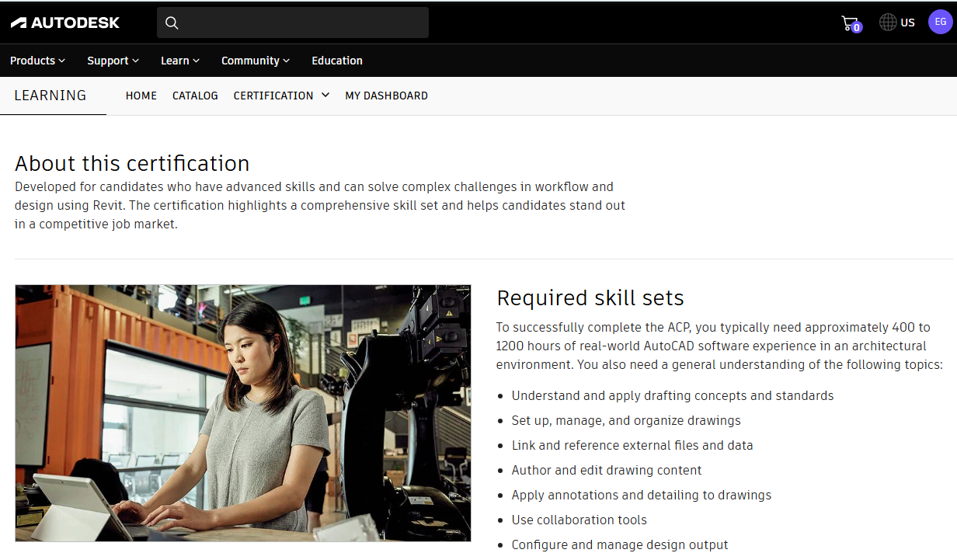957x560 pixels.
Task: Open MY DASHBOARD
Action: point(386,96)
